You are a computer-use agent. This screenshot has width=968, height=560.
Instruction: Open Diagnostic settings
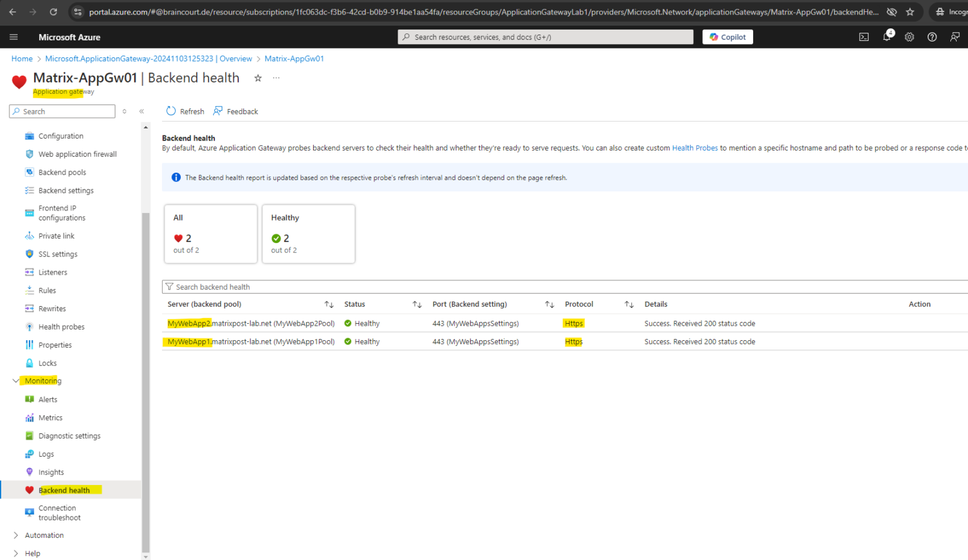click(x=69, y=435)
